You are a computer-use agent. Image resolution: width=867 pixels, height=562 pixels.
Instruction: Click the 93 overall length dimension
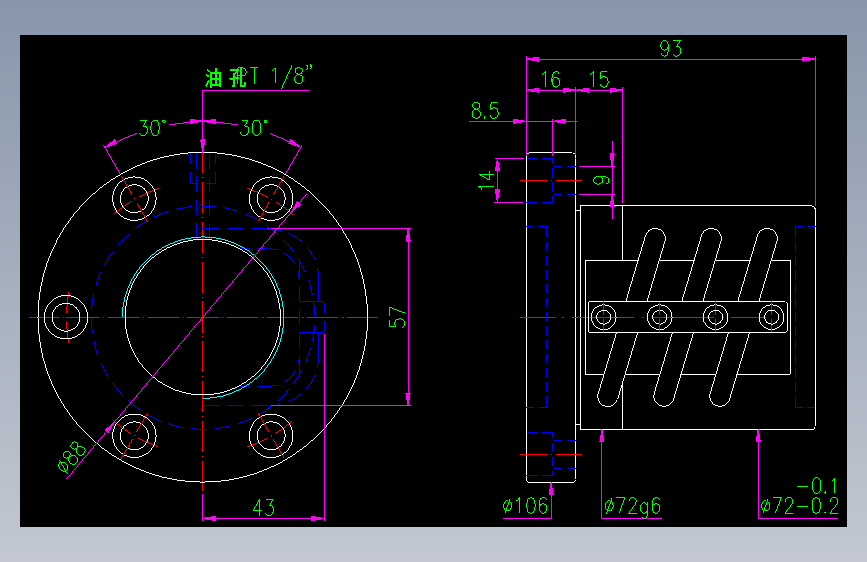pyautogui.click(x=670, y=49)
